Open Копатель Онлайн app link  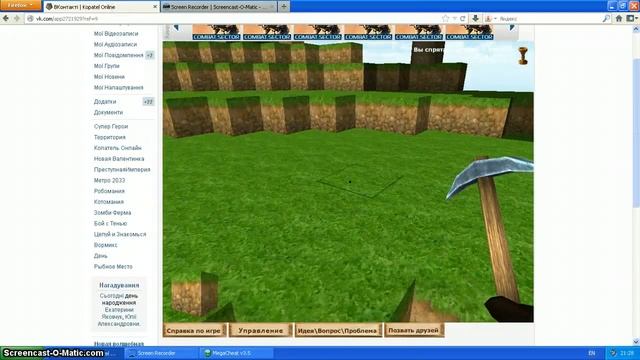click(x=118, y=148)
